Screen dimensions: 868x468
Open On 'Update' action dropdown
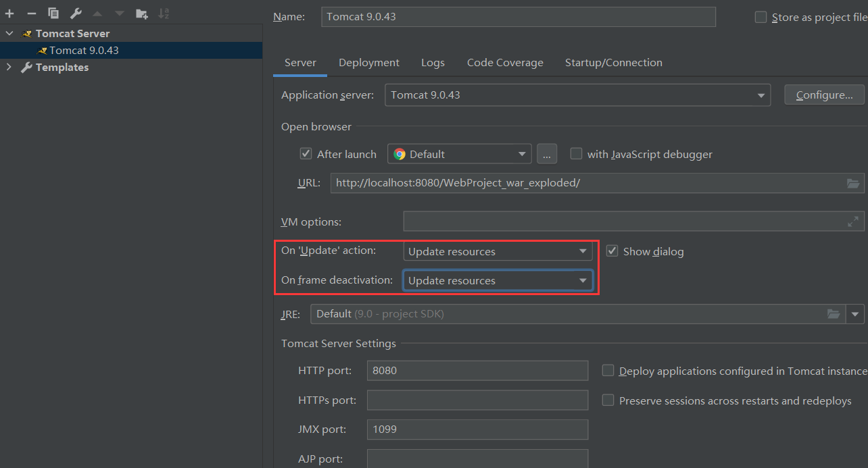[498, 251]
